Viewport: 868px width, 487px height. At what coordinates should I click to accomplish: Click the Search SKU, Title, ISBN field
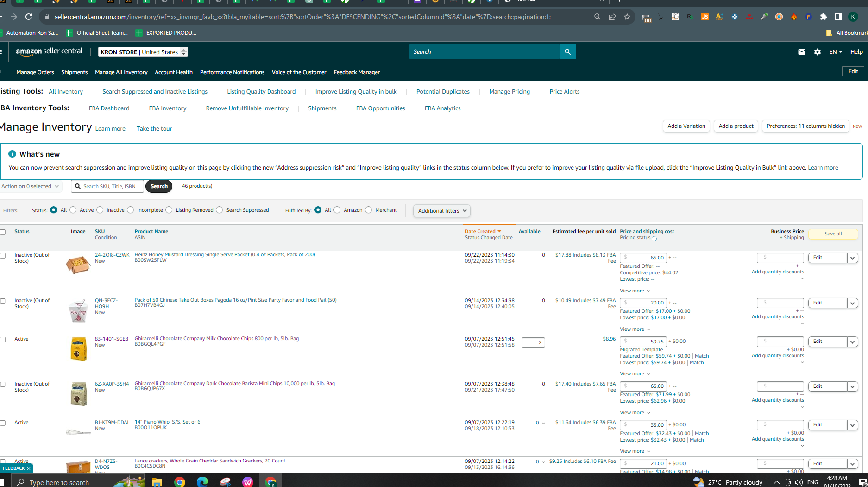(107, 186)
